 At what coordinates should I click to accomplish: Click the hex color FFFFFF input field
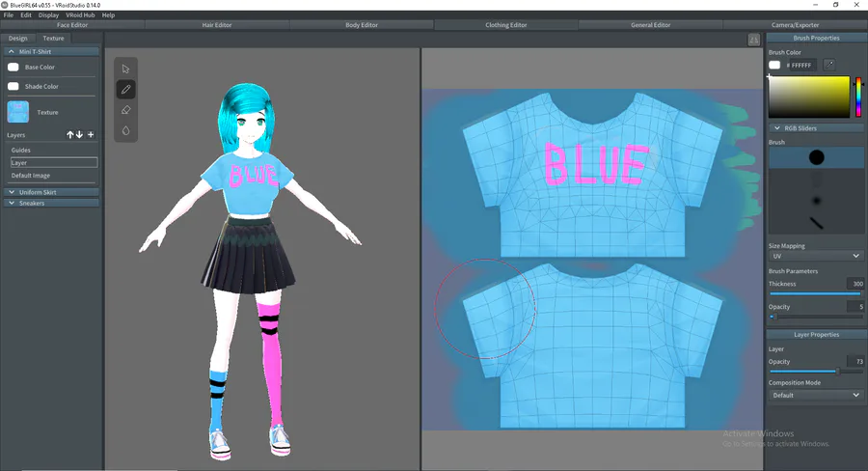(801, 65)
